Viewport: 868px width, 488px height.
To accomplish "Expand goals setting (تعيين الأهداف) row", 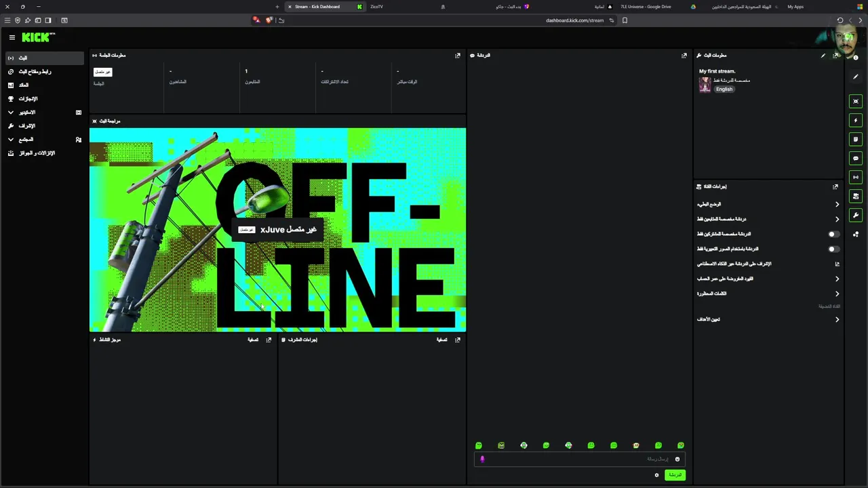I will pyautogui.click(x=768, y=319).
